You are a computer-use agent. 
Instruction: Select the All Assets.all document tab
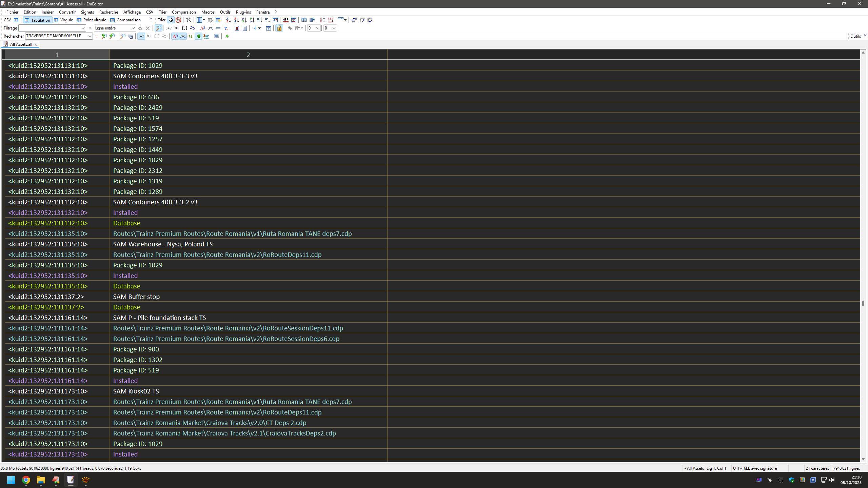[21, 44]
